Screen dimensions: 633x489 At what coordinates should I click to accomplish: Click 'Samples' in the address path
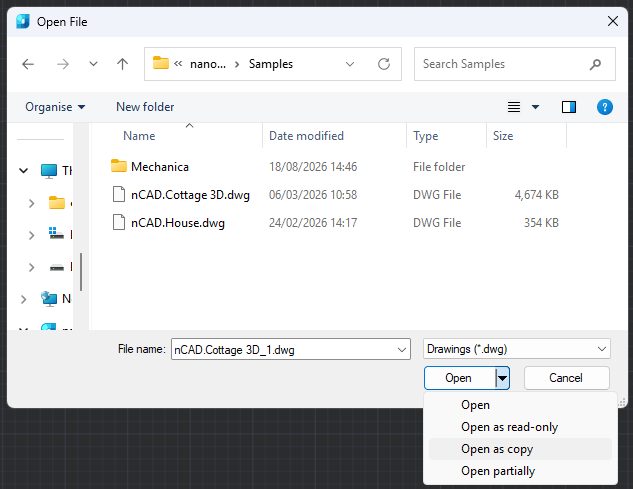click(271, 64)
